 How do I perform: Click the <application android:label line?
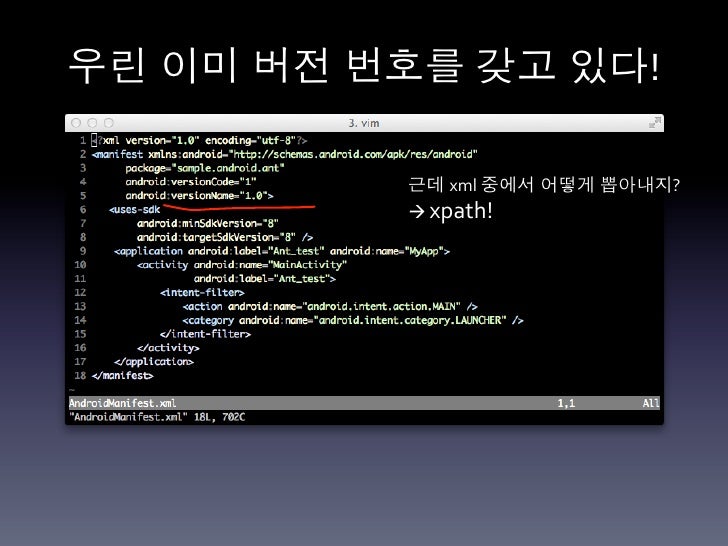282,251
